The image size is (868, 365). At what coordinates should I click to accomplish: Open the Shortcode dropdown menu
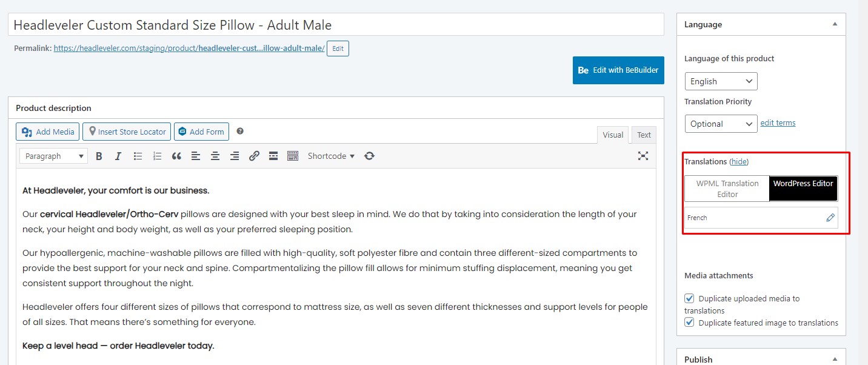[331, 156]
